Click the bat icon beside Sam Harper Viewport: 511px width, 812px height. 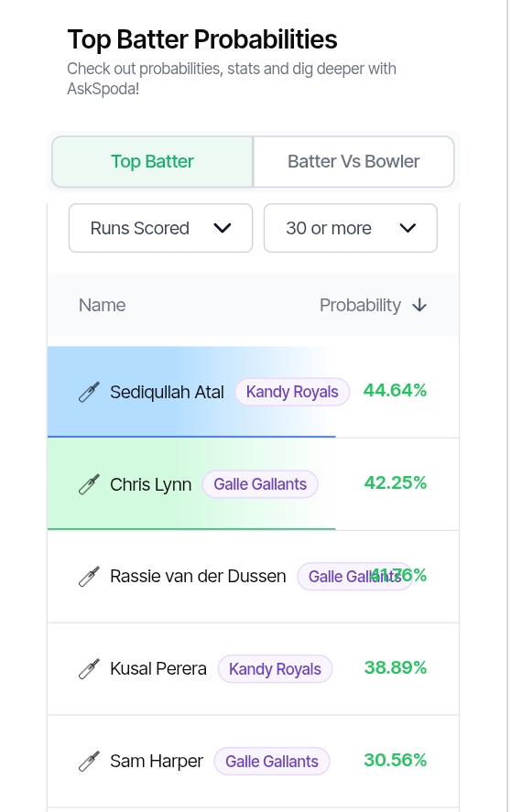coord(89,762)
